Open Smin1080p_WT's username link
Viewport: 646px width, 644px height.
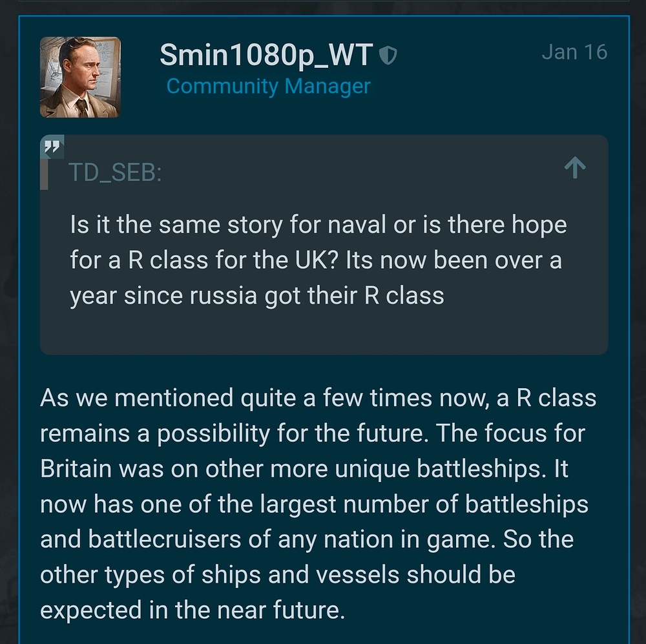pos(266,56)
